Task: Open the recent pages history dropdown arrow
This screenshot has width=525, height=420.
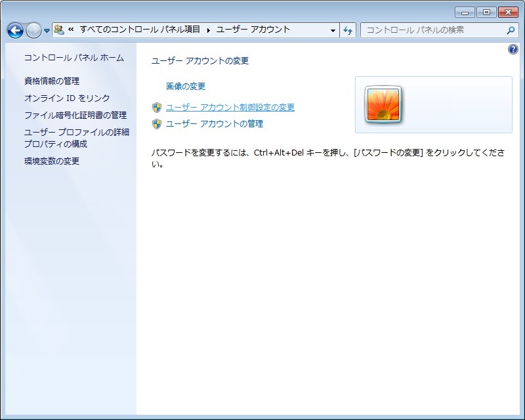Action: [x=47, y=31]
